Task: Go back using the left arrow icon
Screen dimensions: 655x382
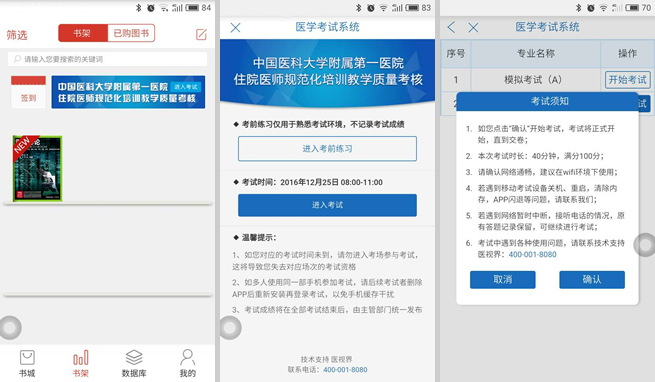Action: (x=451, y=28)
